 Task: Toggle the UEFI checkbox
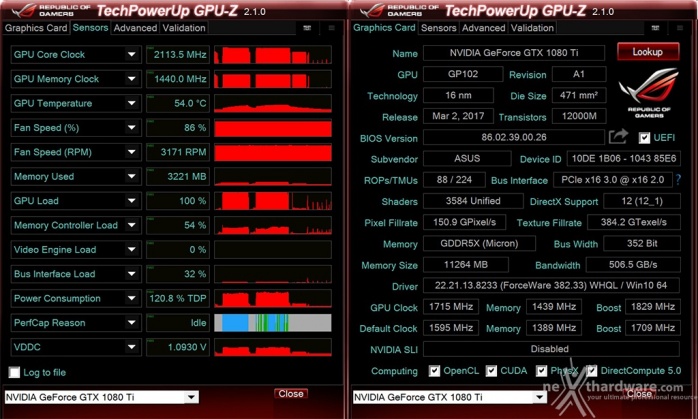point(644,138)
